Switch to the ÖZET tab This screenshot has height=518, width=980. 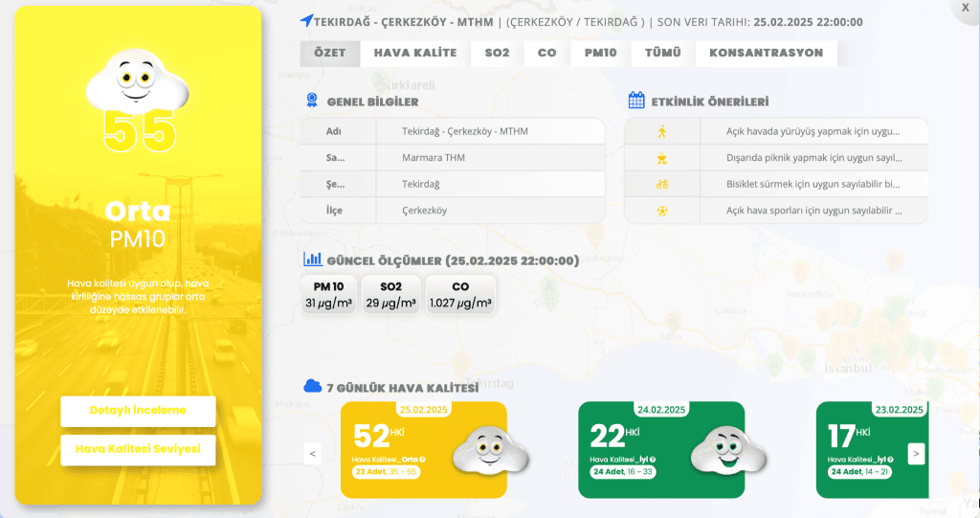(330, 54)
